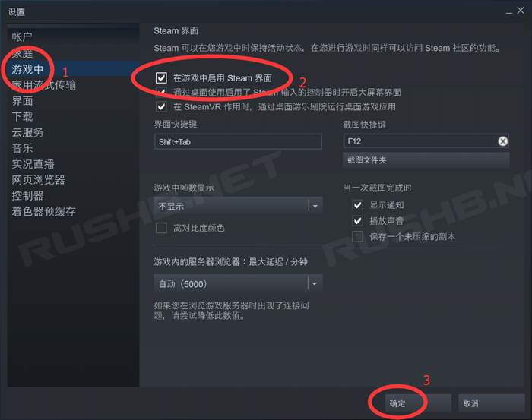Viewport: 532px width, 420px height.
Task: Toggle the SteamVR desktop theater checkbox
Action: click(161, 107)
